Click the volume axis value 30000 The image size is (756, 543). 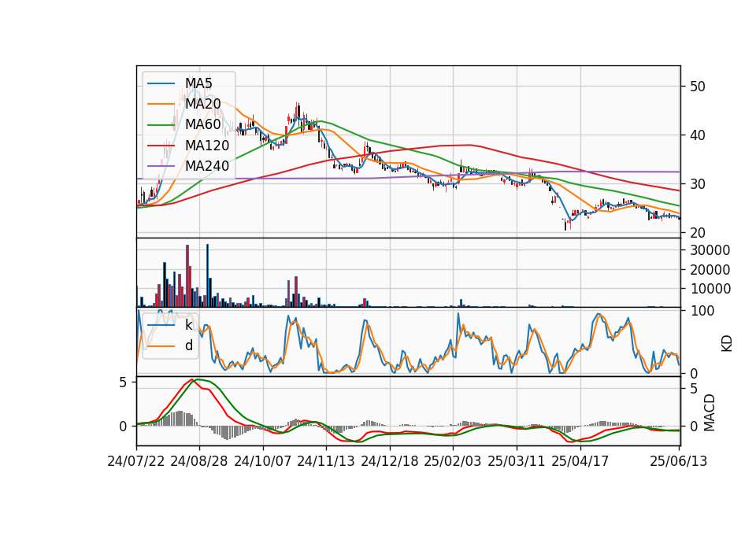710,250
